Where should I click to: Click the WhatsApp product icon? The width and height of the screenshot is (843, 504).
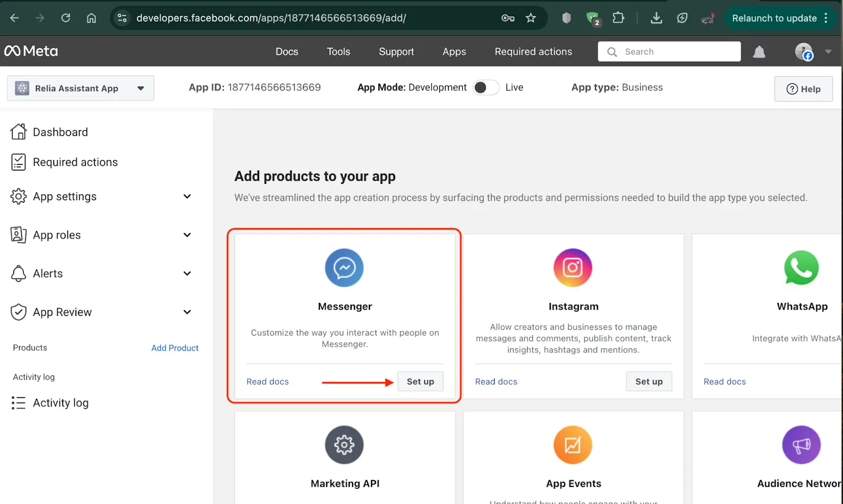point(801,268)
